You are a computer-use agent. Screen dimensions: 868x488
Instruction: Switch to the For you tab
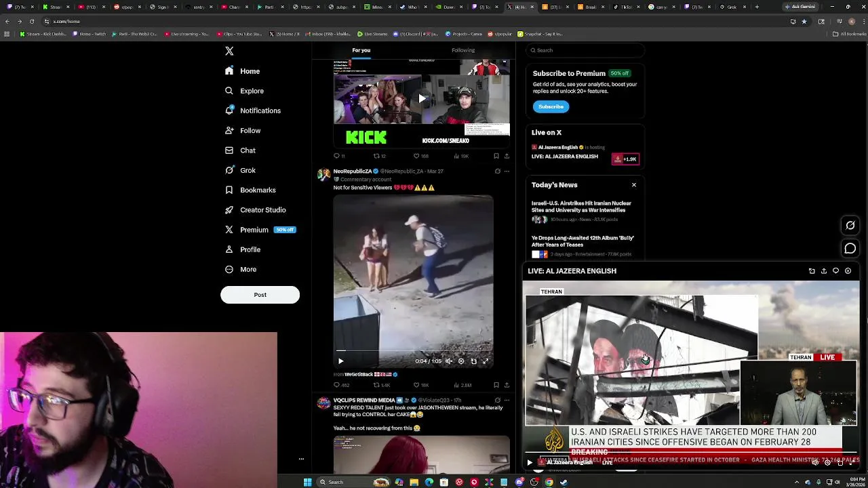point(361,50)
